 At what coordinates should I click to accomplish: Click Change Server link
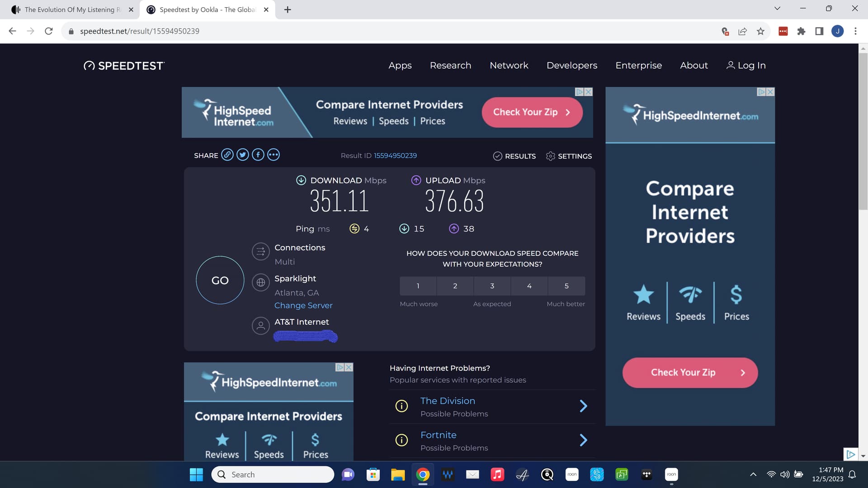point(303,305)
